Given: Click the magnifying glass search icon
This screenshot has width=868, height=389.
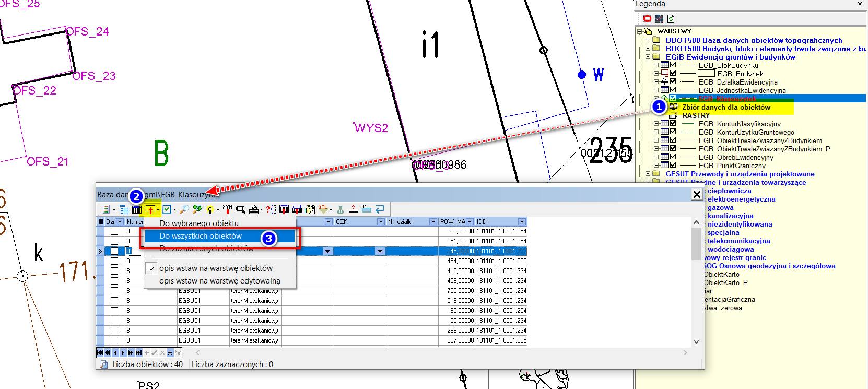Looking at the screenshot, I should click(184, 209).
